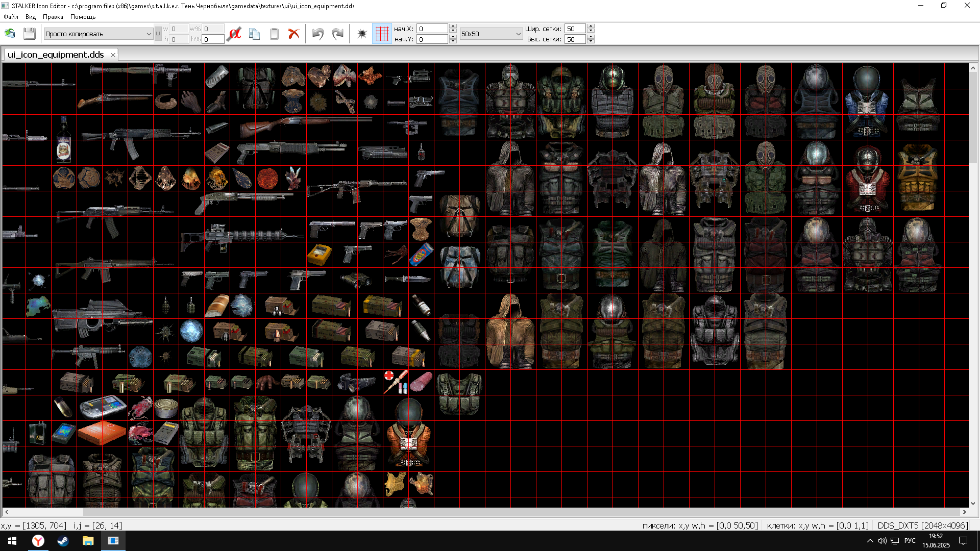Image resolution: width=980 pixels, height=551 pixels.
Task: Click the Шир. сетки input field
Action: [x=575, y=29]
